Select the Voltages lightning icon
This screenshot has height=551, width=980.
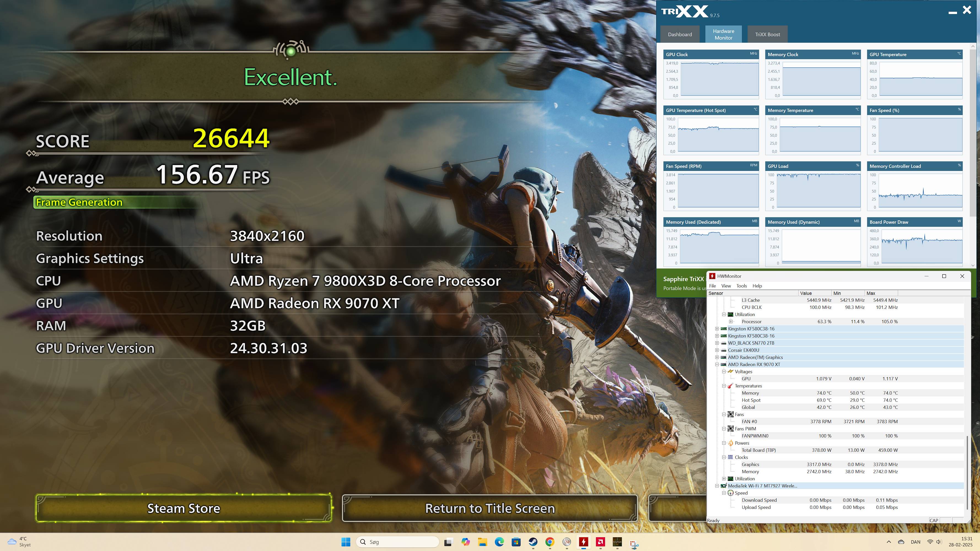730,372
